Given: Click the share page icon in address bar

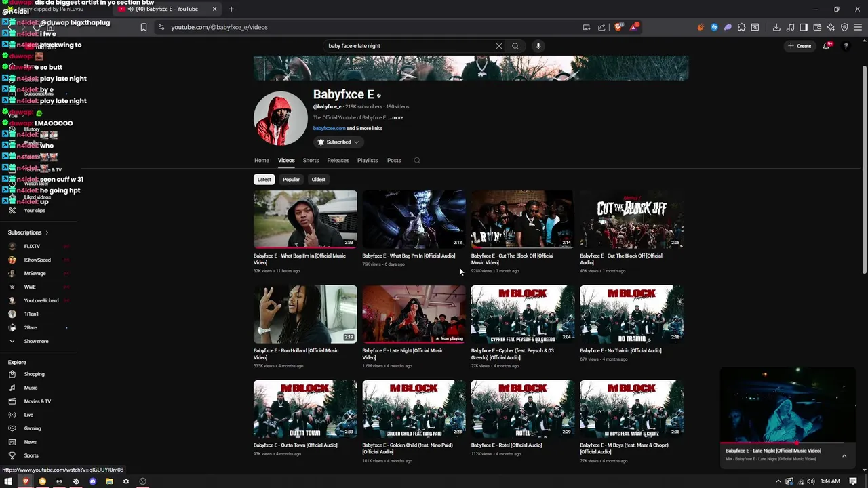Looking at the screenshot, I should [x=601, y=27].
